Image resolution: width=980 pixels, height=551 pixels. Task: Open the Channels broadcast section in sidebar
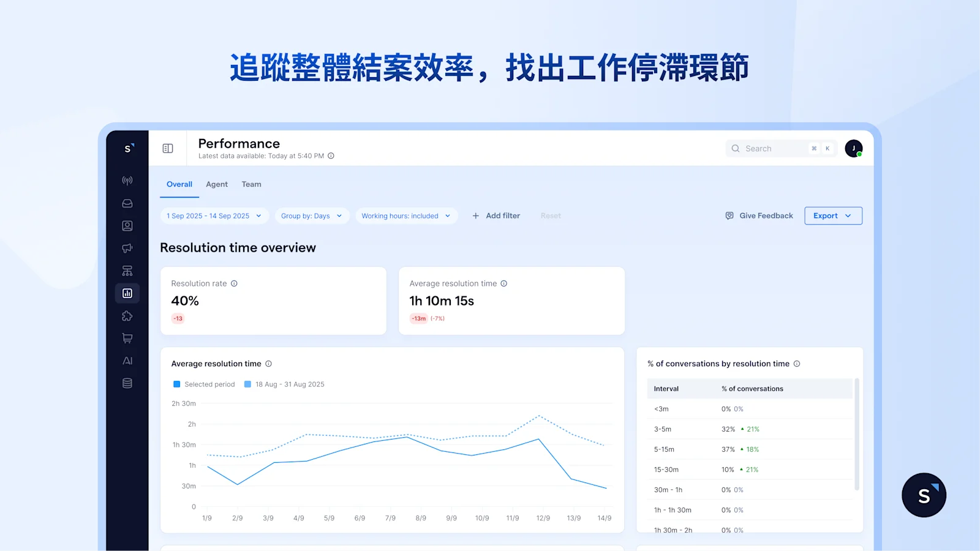(x=127, y=180)
